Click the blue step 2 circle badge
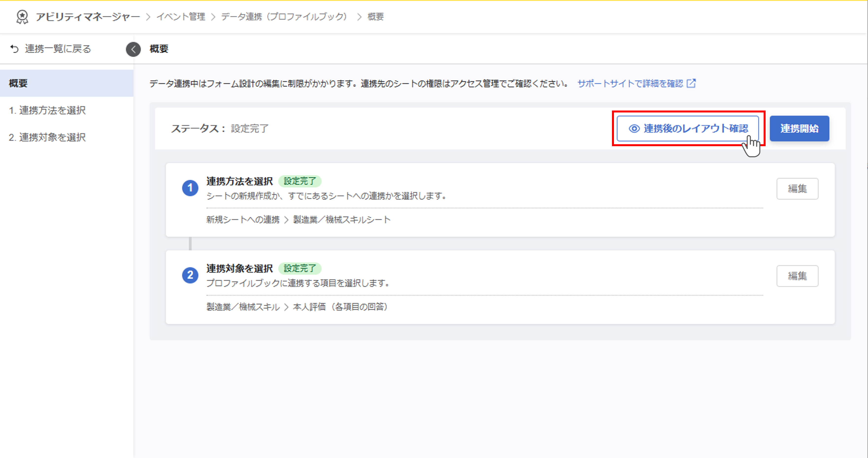Screen dimensions: 868x458 tap(190, 275)
